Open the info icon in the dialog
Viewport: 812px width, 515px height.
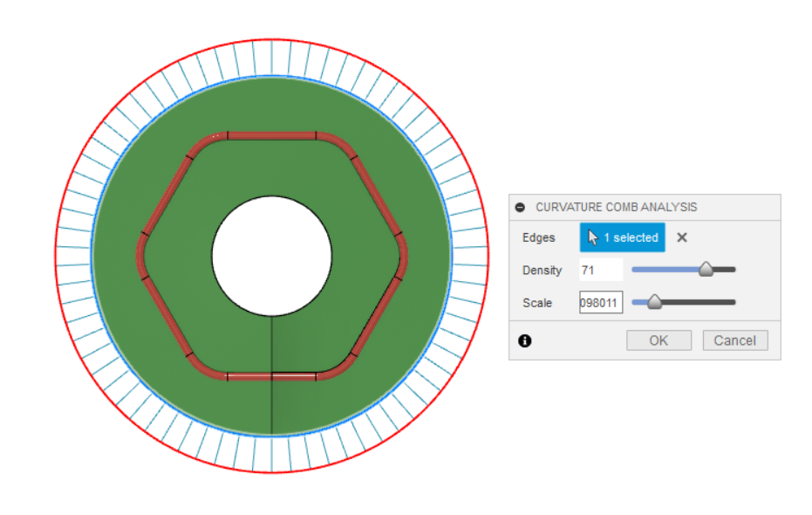coord(524,340)
